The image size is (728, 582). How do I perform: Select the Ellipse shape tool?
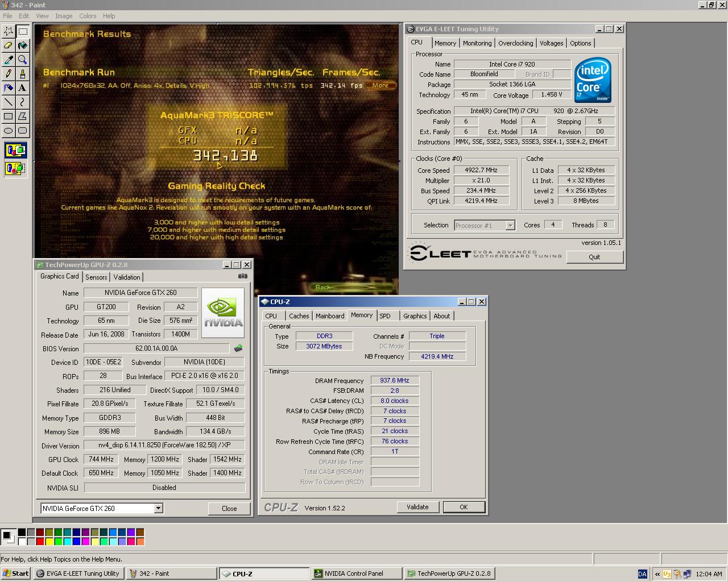coord(9,131)
